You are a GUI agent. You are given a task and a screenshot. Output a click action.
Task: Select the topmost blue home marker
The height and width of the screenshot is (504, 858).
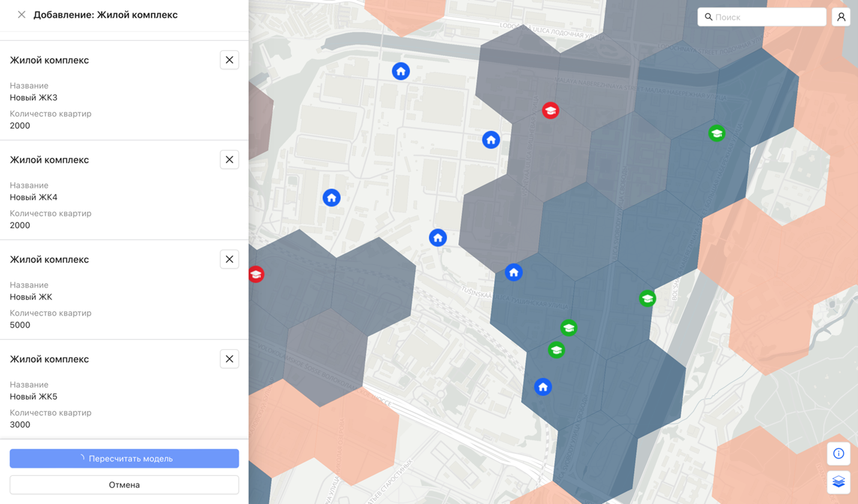click(x=401, y=71)
